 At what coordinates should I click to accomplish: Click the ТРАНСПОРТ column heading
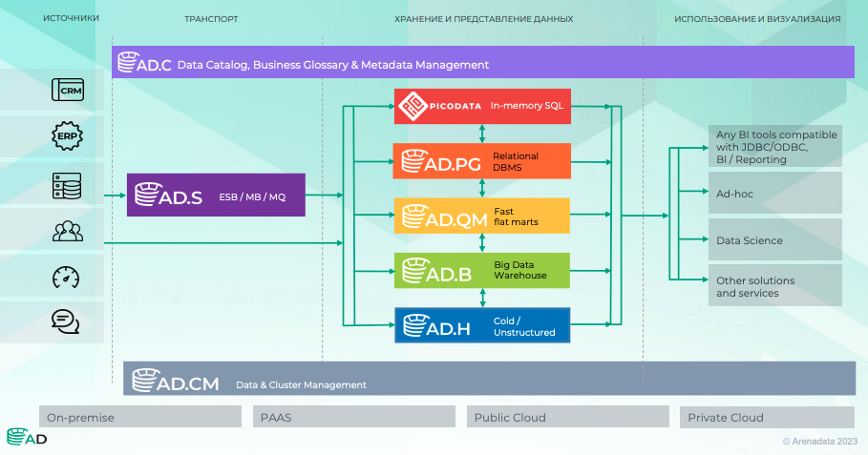click(x=211, y=19)
